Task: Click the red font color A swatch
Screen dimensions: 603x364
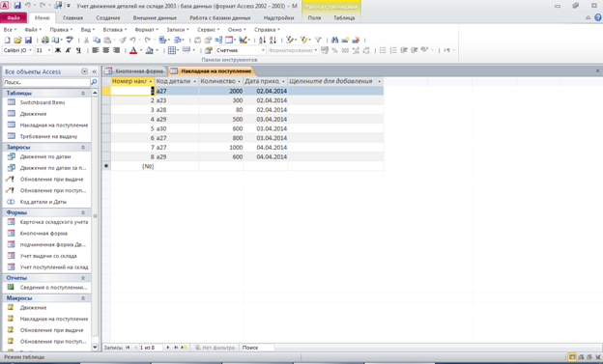Action: [x=133, y=50]
